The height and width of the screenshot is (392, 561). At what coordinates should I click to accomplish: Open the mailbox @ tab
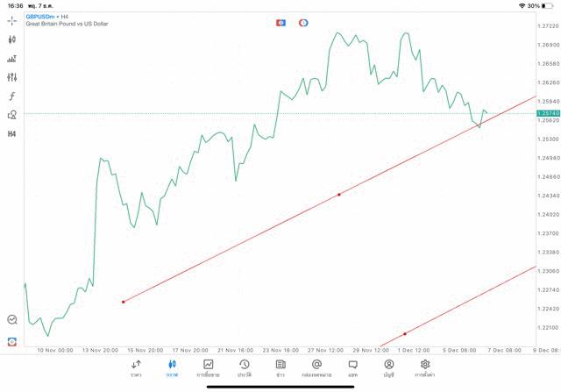click(316, 367)
